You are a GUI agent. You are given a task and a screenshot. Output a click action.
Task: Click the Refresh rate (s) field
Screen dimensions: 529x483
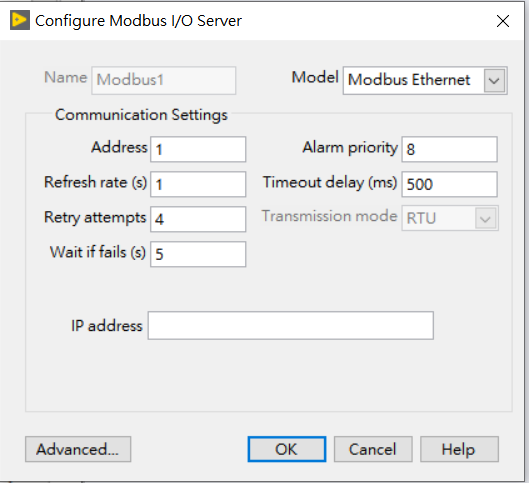[x=198, y=184]
